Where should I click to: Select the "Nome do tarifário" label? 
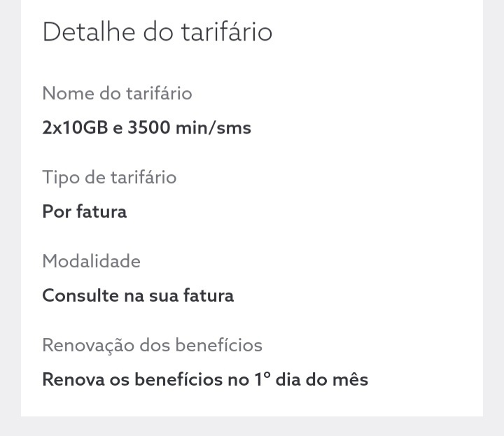point(118,93)
